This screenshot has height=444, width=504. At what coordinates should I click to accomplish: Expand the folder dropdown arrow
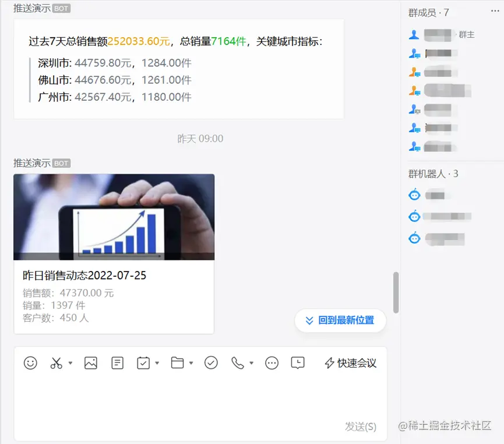(x=191, y=363)
